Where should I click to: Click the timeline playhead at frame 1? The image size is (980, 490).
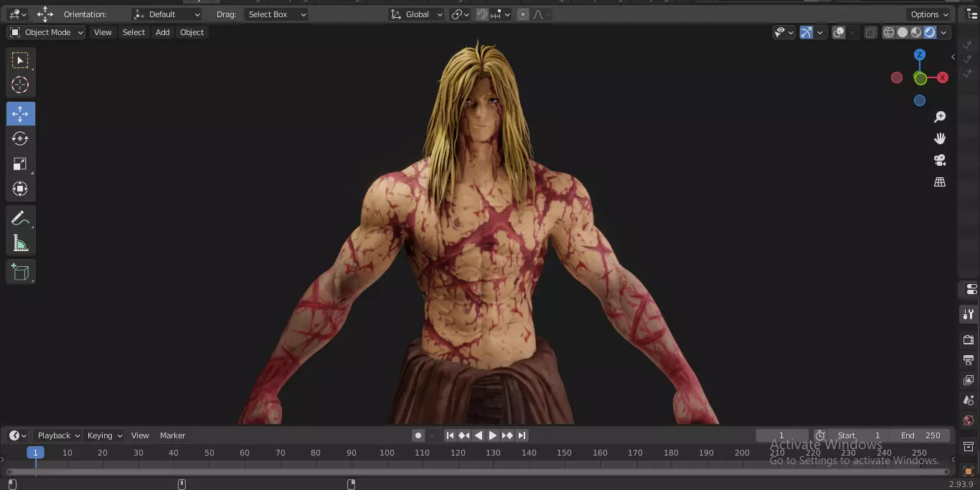[x=35, y=453]
